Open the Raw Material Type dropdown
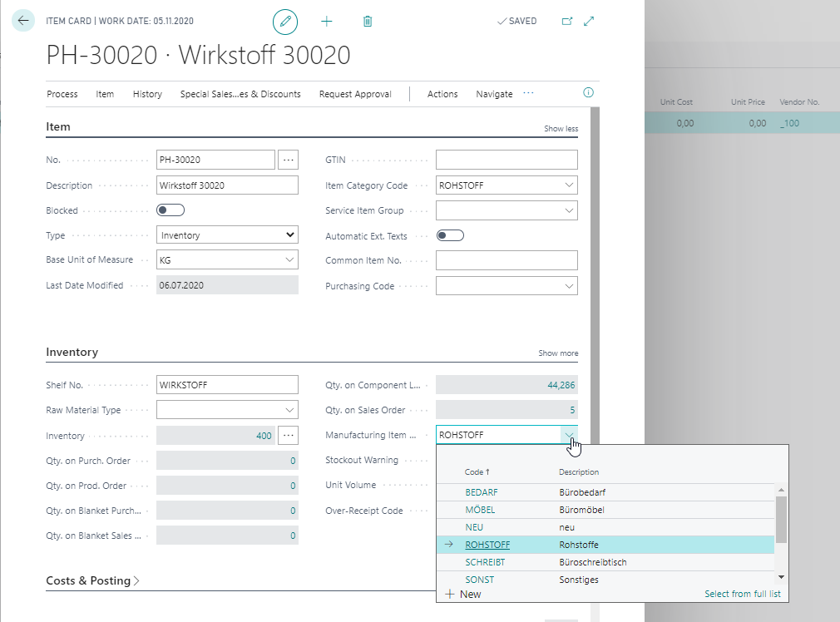The height and width of the screenshot is (622, 840). 289,410
